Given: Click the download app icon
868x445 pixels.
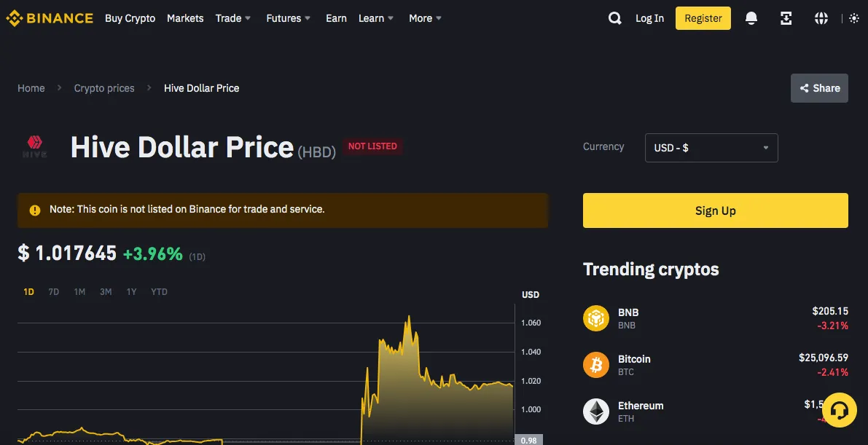Looking at the screenshot, I should 786,18.
